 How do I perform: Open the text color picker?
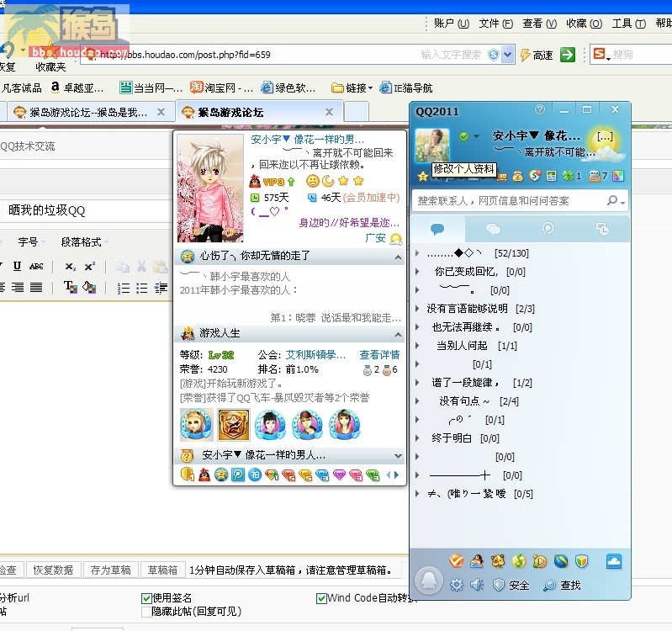click(x=71, y=287)
